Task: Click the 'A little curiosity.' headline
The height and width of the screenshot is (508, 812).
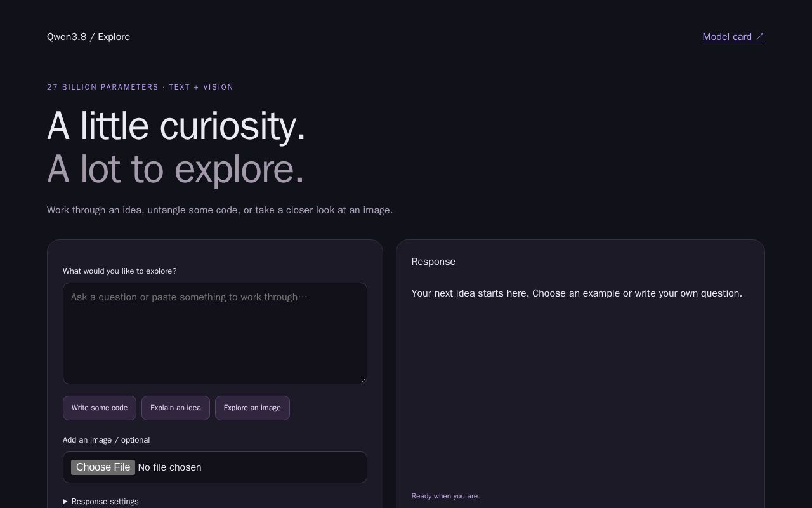Action: click(176, 126)
